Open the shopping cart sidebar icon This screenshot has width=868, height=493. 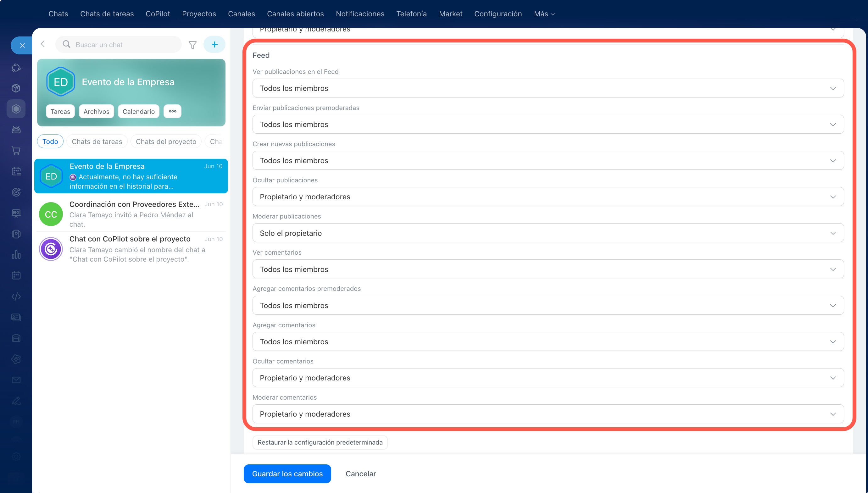pos(16,150)
